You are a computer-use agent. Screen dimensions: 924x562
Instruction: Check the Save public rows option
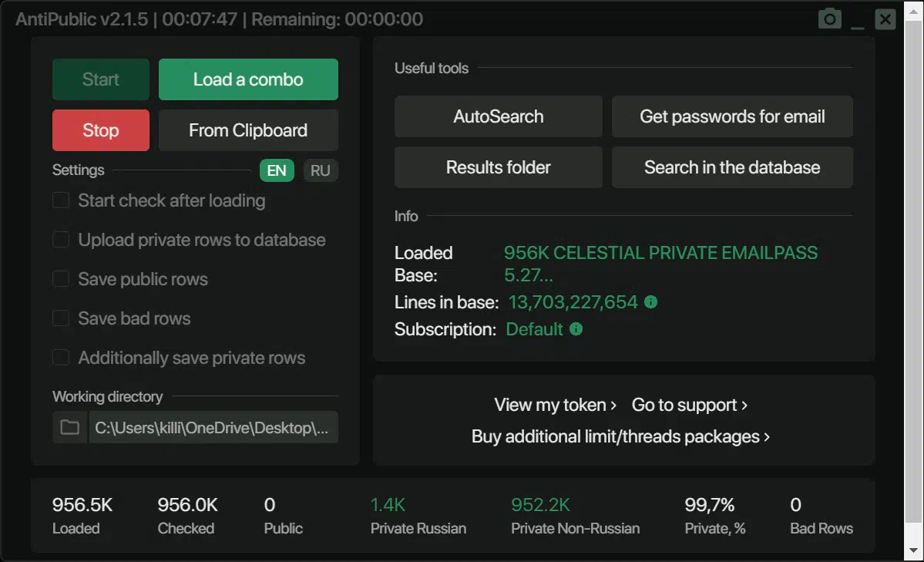(61, 279)
